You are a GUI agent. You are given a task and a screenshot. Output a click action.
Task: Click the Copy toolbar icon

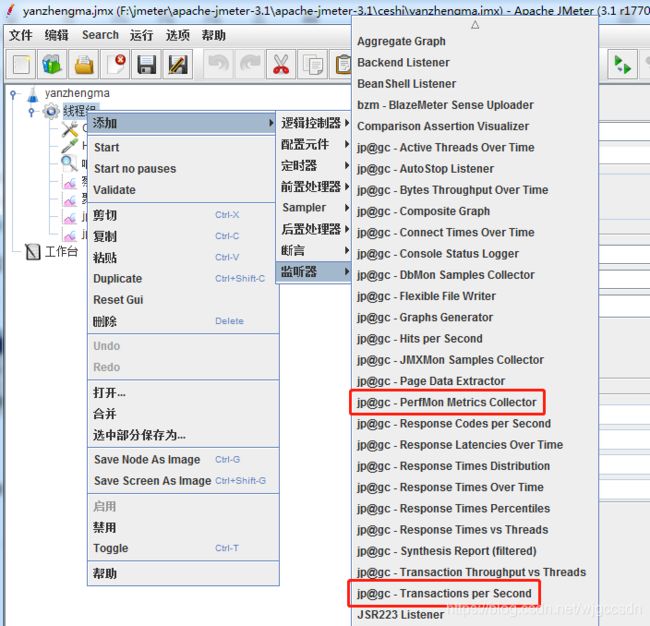313,65
